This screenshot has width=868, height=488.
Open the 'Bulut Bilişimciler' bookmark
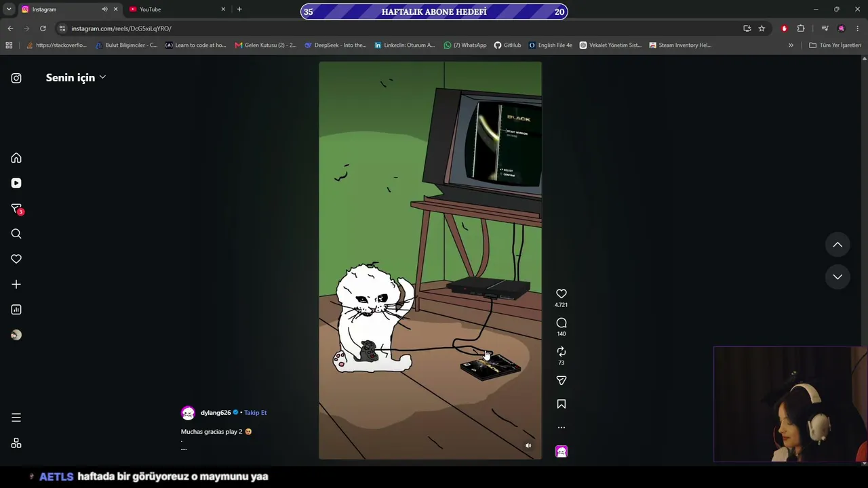pyautogui.click(x=126, y=45)
